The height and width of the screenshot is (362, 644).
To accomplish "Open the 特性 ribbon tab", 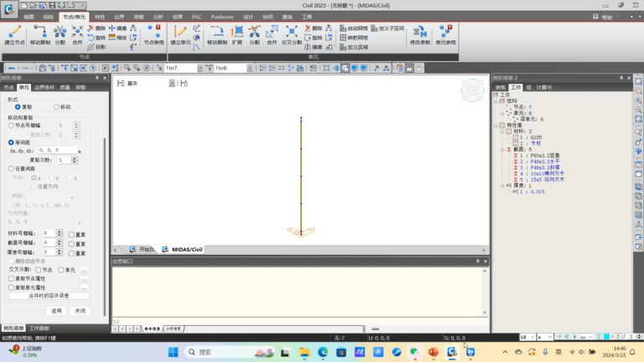I will click(x=100, y=17).
